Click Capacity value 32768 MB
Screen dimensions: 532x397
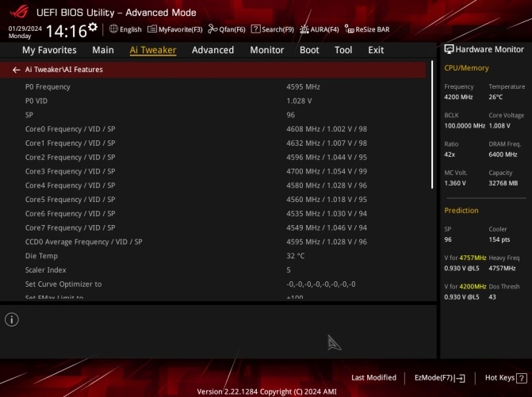point(503,183)
